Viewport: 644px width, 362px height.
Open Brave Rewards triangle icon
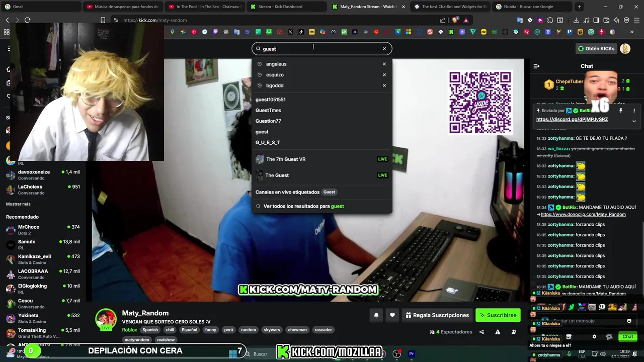tap(466, 20)
